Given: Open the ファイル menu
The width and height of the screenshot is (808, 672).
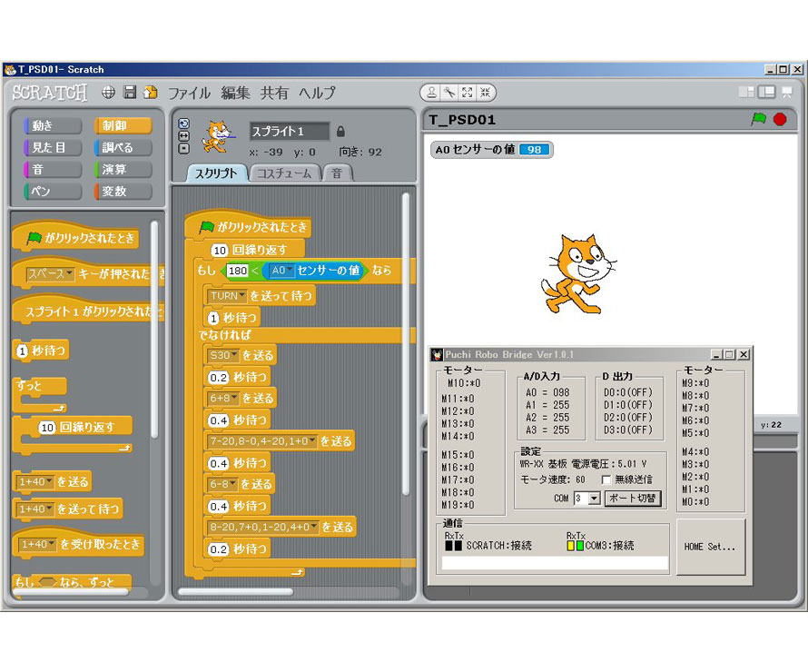Looking at the screenshot, I should tap(189, 93).
